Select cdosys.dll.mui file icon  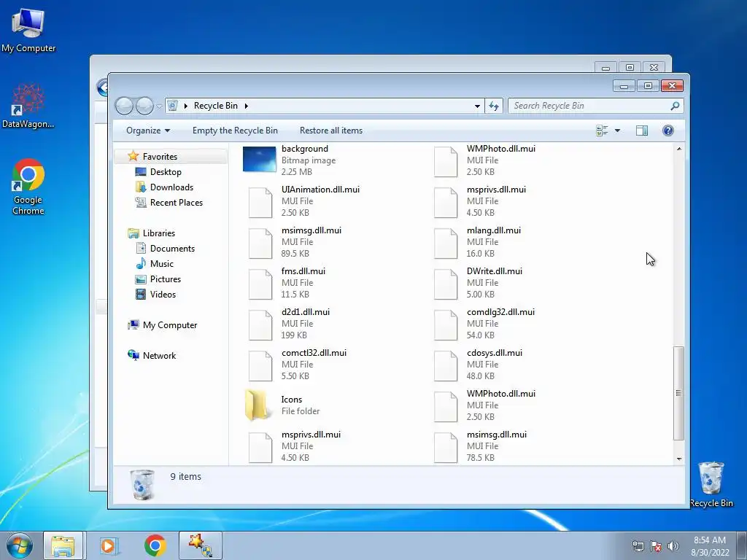pyautogui.click(x=446, y=366)
